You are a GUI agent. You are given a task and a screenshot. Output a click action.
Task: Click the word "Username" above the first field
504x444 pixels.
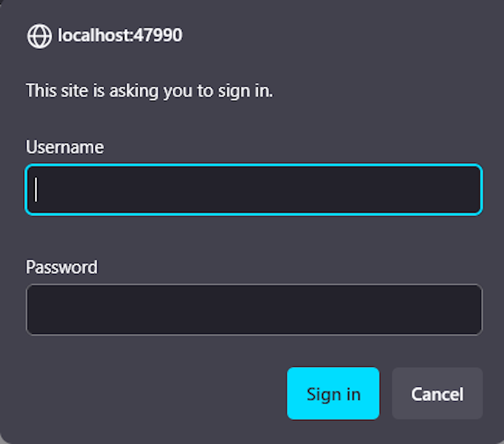coord(65,147)
